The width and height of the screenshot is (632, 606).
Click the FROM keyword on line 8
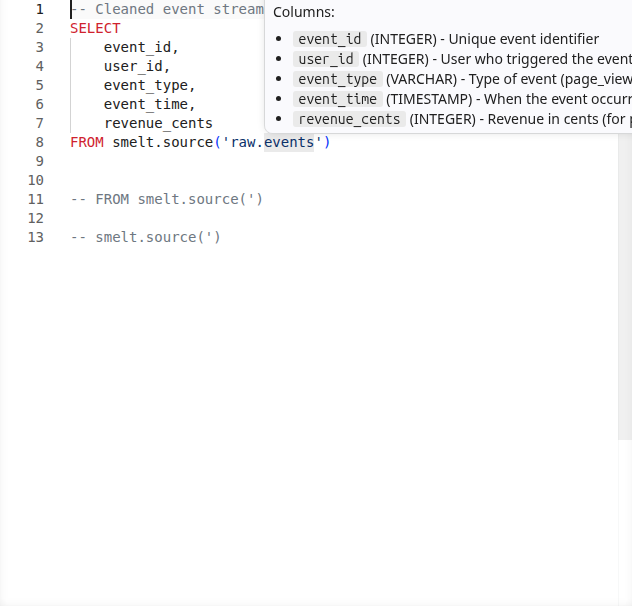coord(87,142)
